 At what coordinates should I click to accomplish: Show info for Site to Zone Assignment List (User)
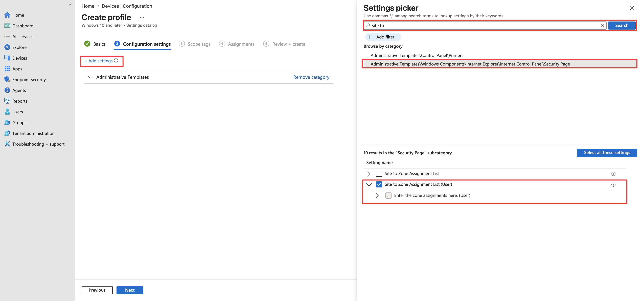[x=613, y=185]
